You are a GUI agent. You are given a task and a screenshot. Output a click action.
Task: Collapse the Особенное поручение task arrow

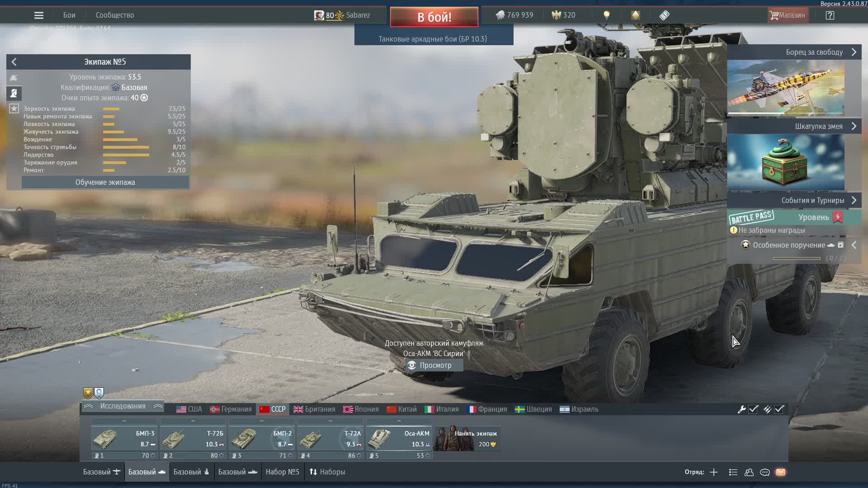tap(854, 245)
